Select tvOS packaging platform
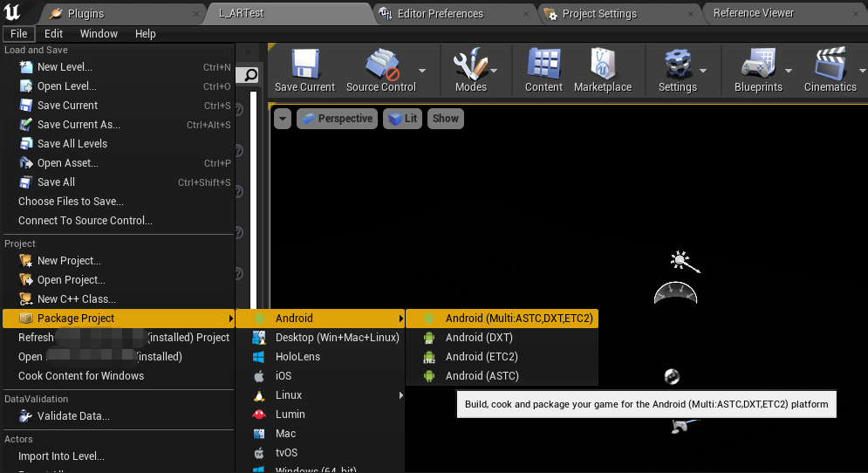The height and width of the screenshot is (473, 868). [x=320, y=453]
